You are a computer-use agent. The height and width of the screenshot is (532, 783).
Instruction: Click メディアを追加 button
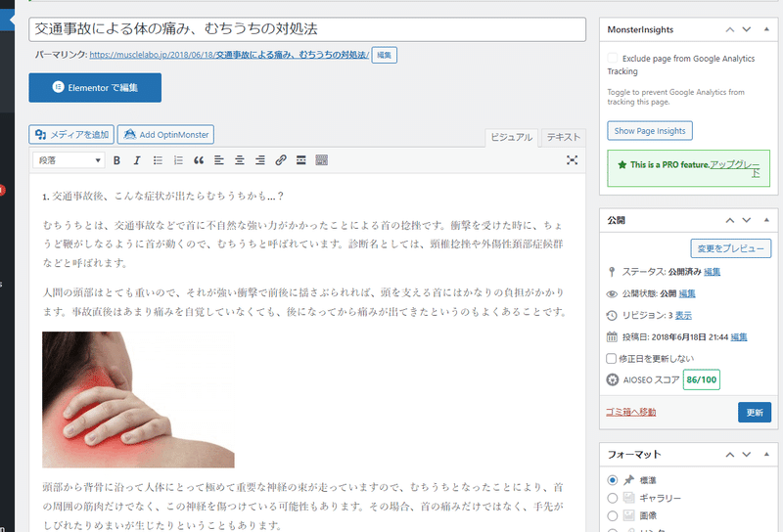click(x=71, y=135)
